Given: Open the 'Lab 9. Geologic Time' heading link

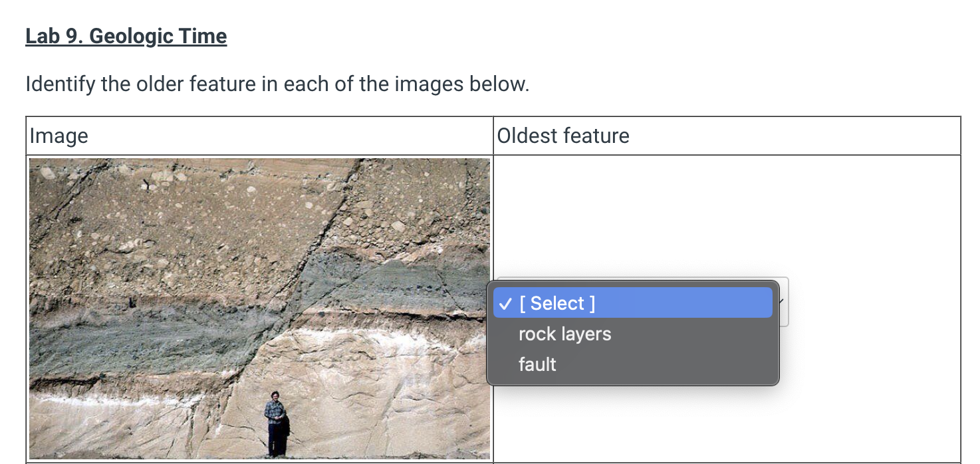Looking at the screenshot, I should click(125, 36).
